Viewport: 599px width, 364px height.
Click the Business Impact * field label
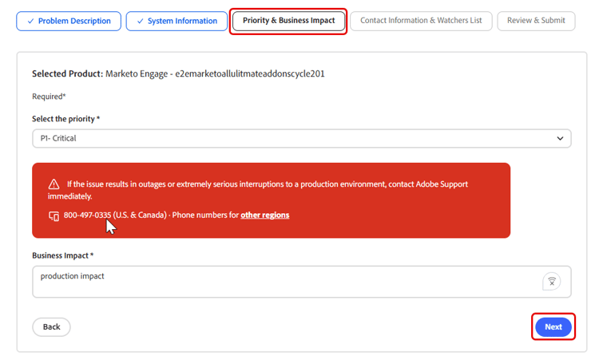62,255
